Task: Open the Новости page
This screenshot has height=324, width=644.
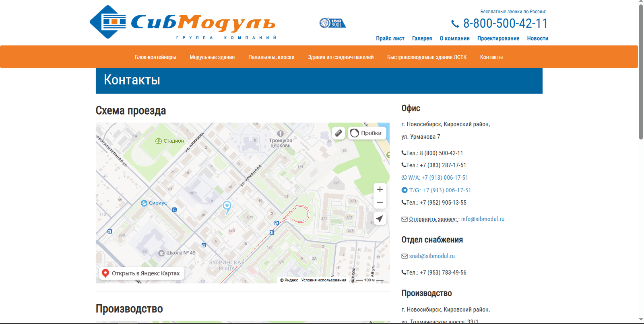Action: (537, 39)
